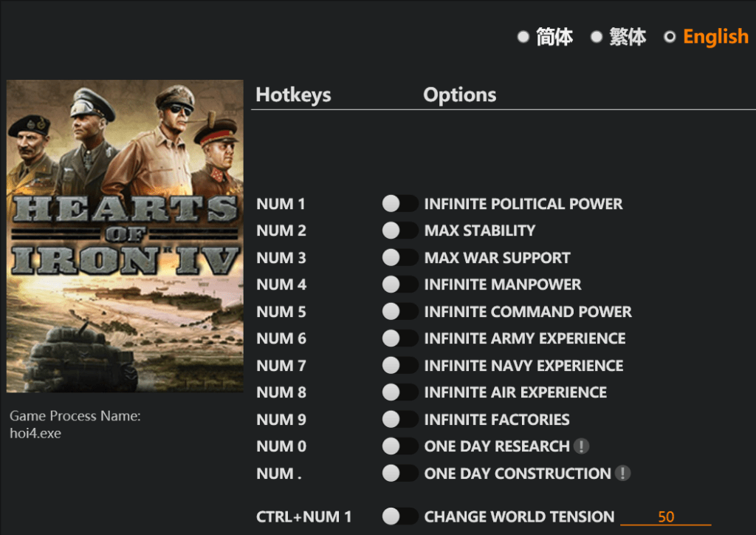Enable One Day Construction
Image resolution: width=756 pixels, height=535 pixels.
[400, 474]
